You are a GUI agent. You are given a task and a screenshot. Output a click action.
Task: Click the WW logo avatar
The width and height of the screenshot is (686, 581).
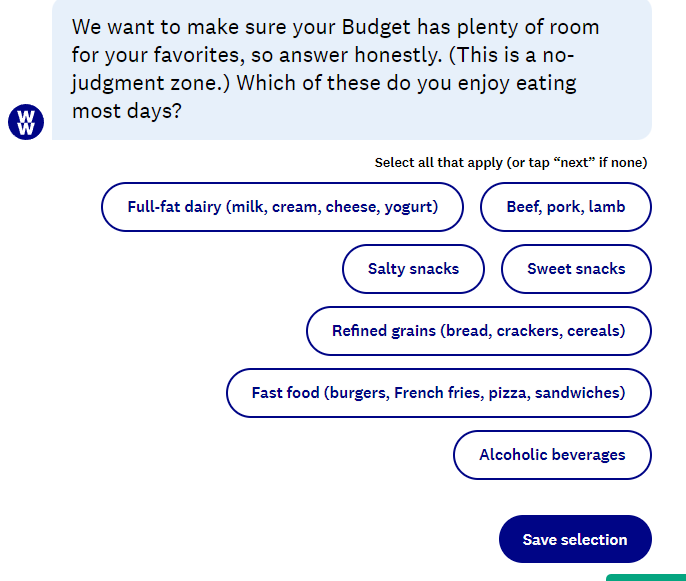pyautogui.click(x=26, y=122)
